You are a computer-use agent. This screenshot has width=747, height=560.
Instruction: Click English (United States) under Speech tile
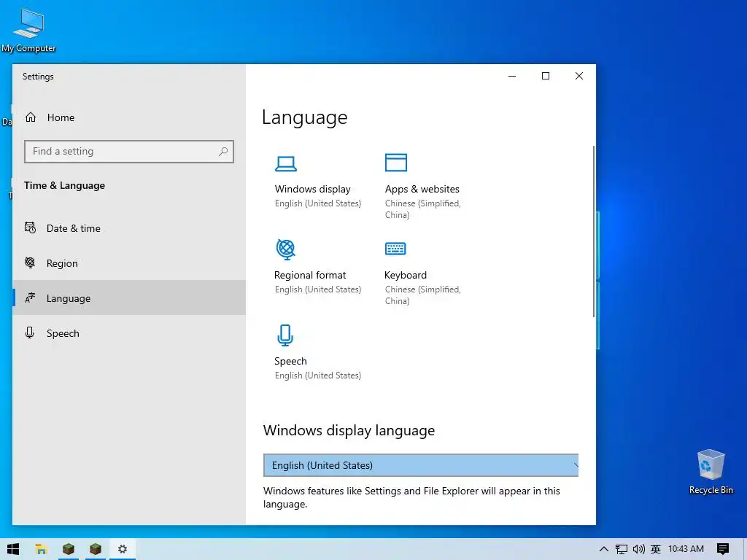318,376
